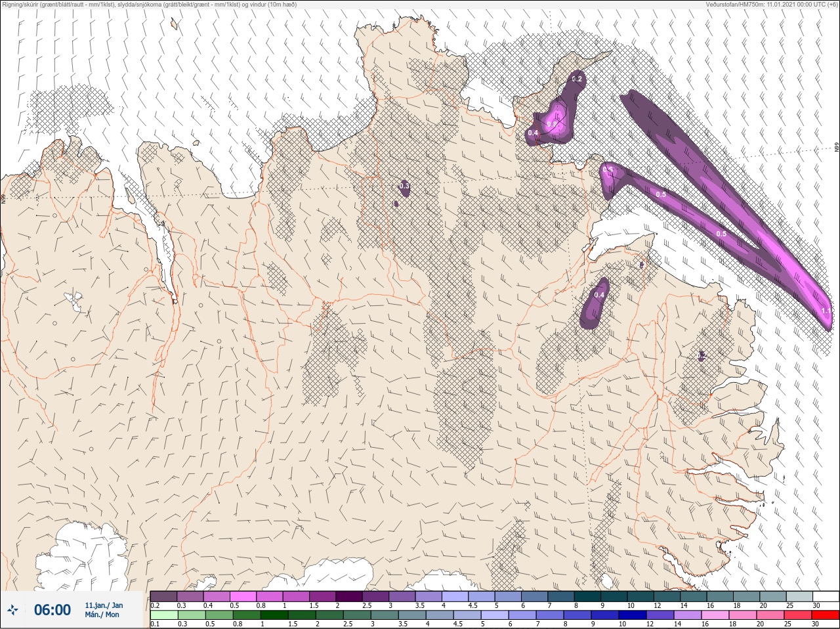
Task: Click the N99 latitude label on the right edge
Action: tap(837, 148)
